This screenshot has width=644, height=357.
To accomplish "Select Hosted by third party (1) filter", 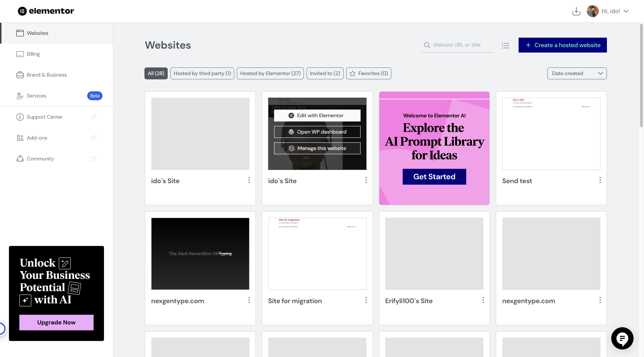I will click(x=202, y=73).
